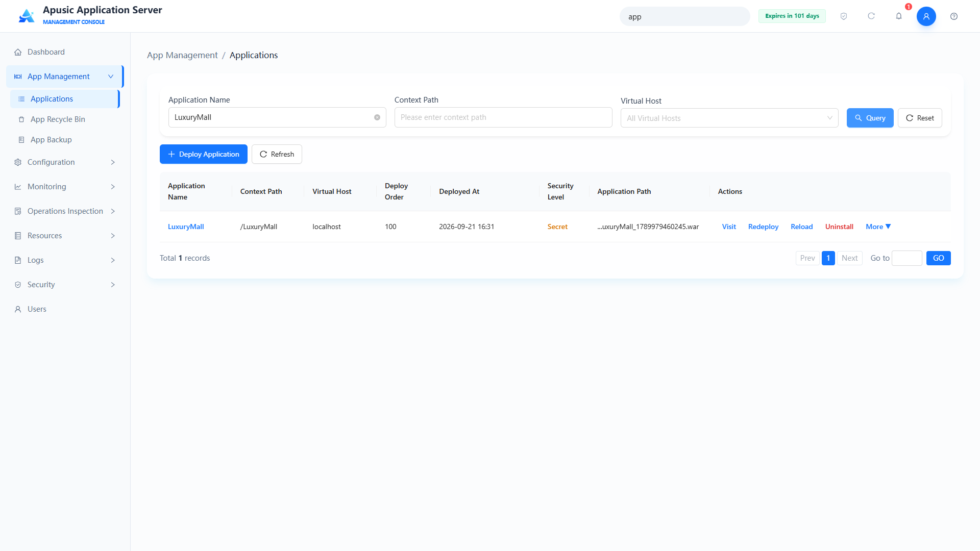Screen dimensions: 980x551
Task: Open the More actions dropdown for LuxuryMall
Action: (x=878, y=227)
